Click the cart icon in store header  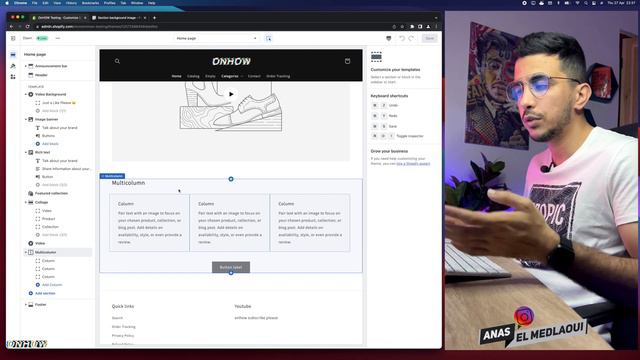pyautogui.click(x=347, y=61)
